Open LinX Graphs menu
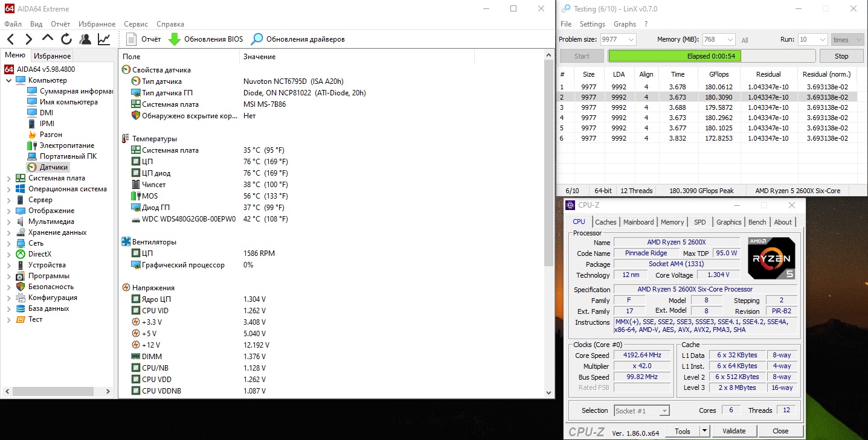Screen dimensions: 868x440 pos(625,24)
